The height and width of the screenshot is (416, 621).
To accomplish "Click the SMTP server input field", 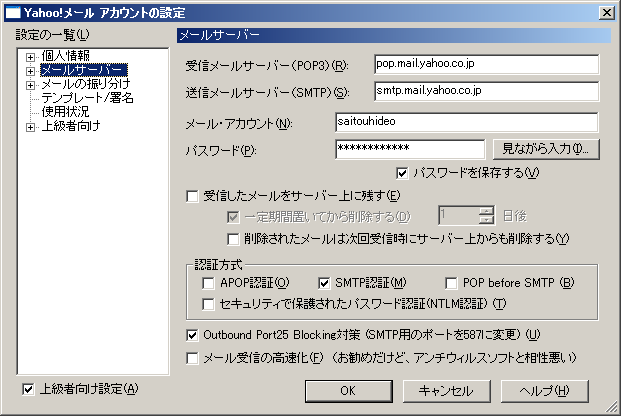I will (485, 92).
